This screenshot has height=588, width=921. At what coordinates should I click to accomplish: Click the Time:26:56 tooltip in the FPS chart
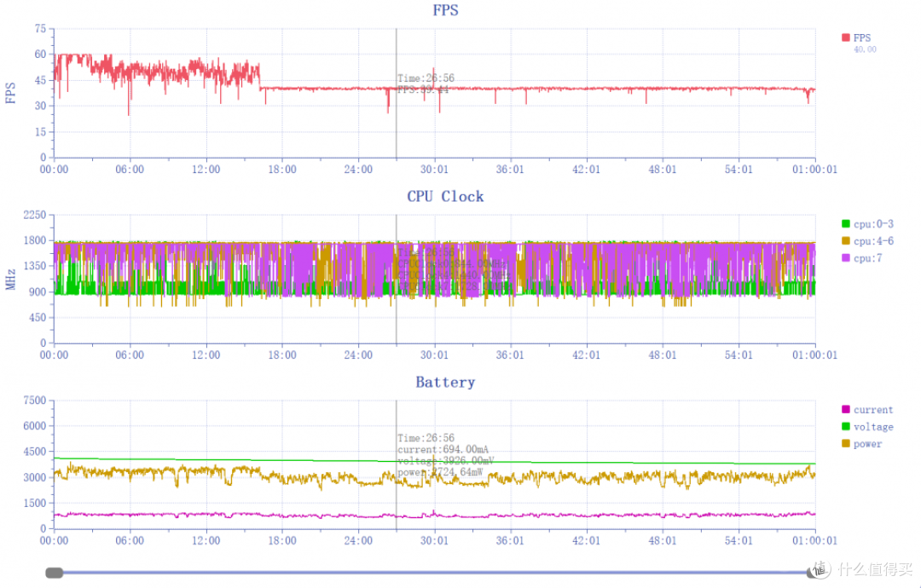pos(426,78)
